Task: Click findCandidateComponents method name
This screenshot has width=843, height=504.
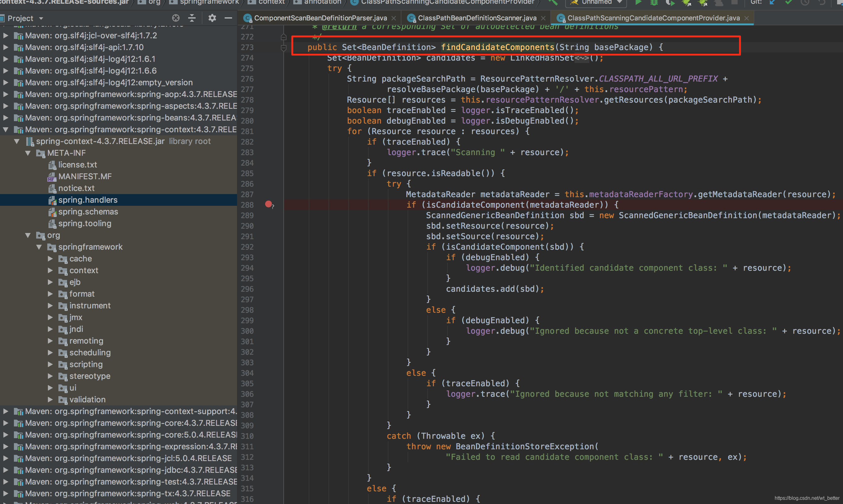Action: 497,47
